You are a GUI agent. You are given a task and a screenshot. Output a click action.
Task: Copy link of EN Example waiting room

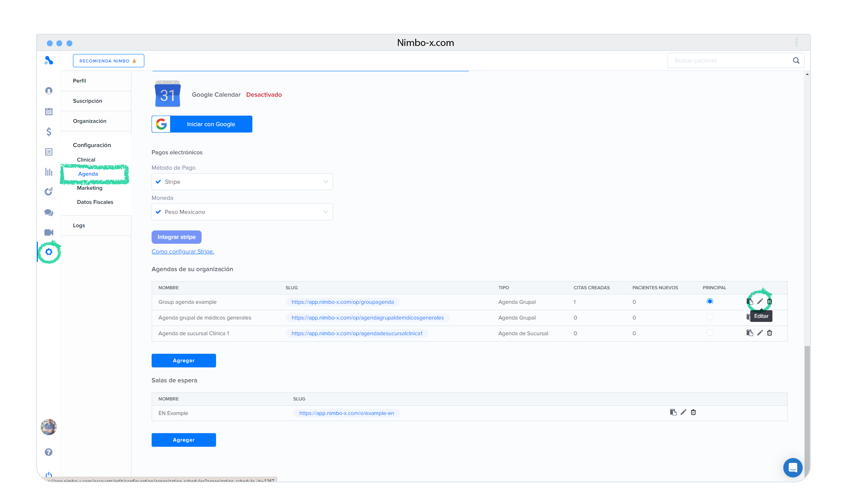click(673, 412)
